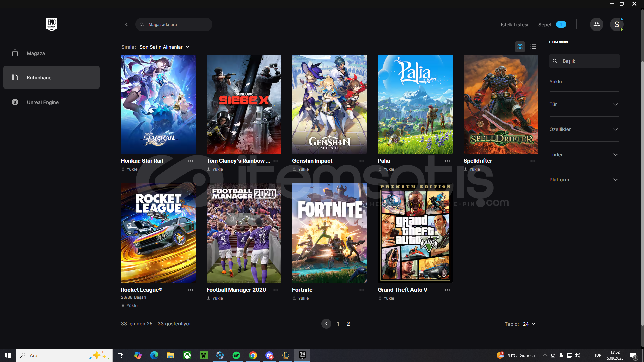
Task: Switch to list view layout
Action: tap(533, 47)
